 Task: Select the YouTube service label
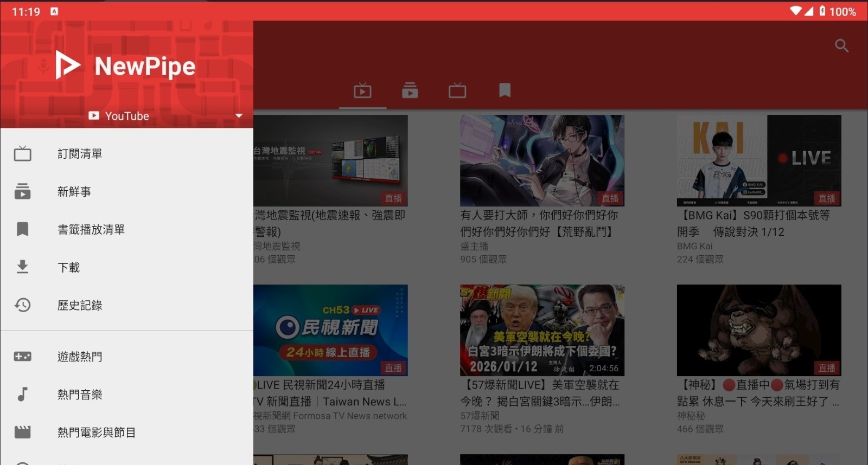coord(127,116)
